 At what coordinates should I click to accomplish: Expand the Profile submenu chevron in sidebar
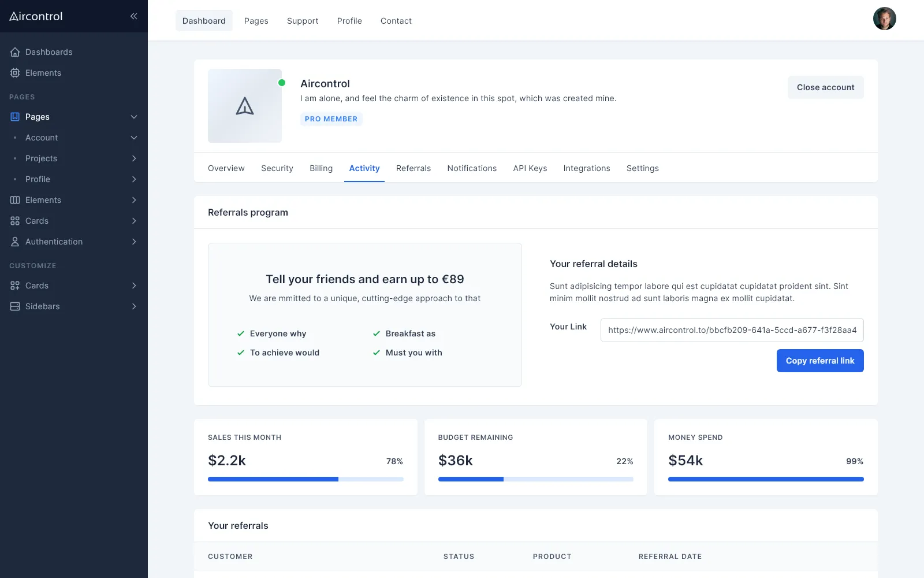coord(134,179)
